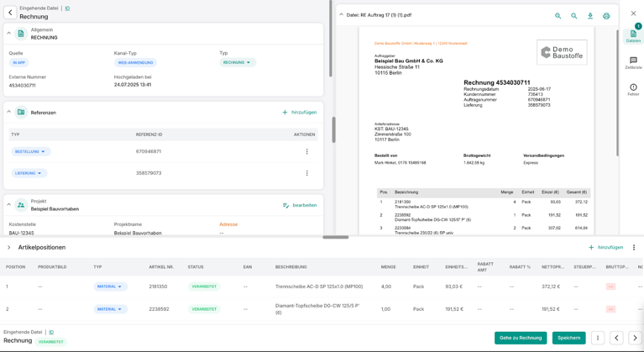This screenshot has width=644, height=352.
Task: Zoom in on the PDF preview
Action: 558,16
